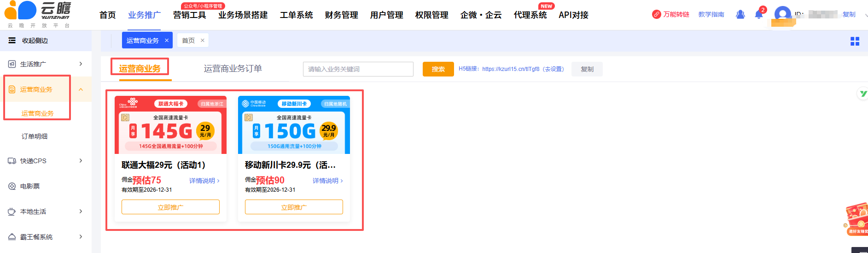
Task: Switch to the 运营商业务订单 tab
Action: point(233,69)
